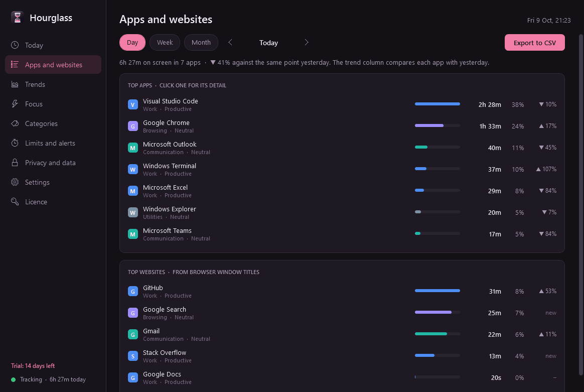The image size is (584, 392).
Task: Click the padlock icon for Privacy and data
Action: 15,163
